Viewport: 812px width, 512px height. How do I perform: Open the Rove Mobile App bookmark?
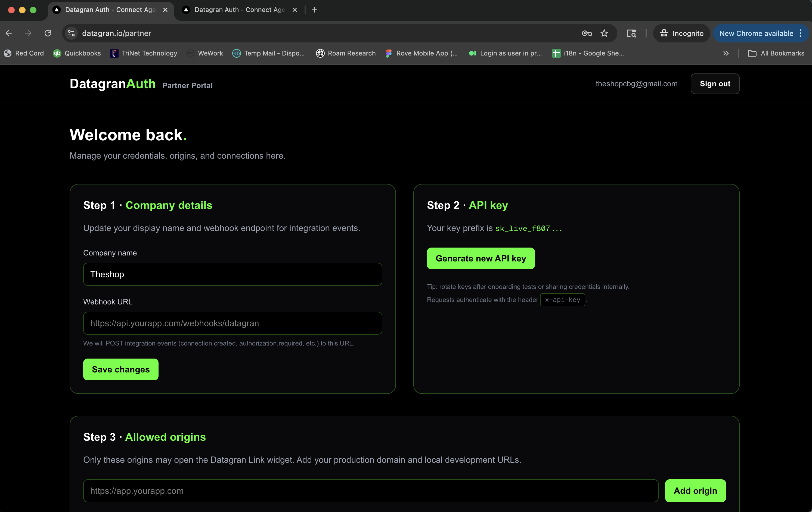pyautogui.click(x=421, y=53)
